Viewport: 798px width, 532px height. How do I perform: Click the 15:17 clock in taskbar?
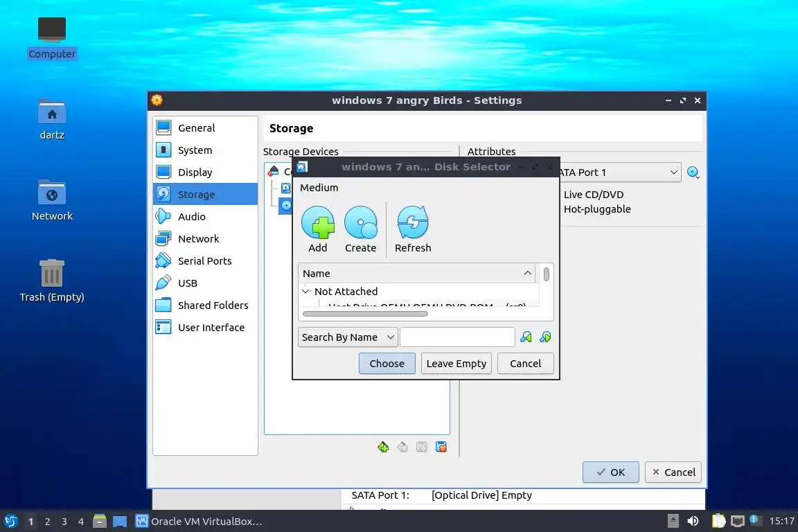click(781, 521)
